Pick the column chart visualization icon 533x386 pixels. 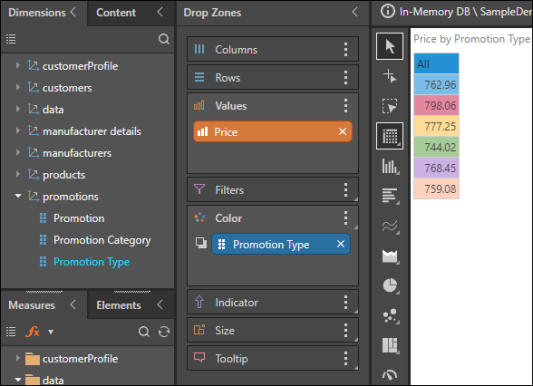point(390,166)
